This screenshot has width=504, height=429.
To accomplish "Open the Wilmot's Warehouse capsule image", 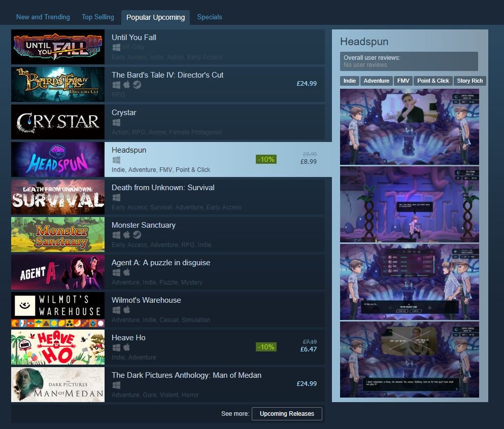I will (58, 309).
